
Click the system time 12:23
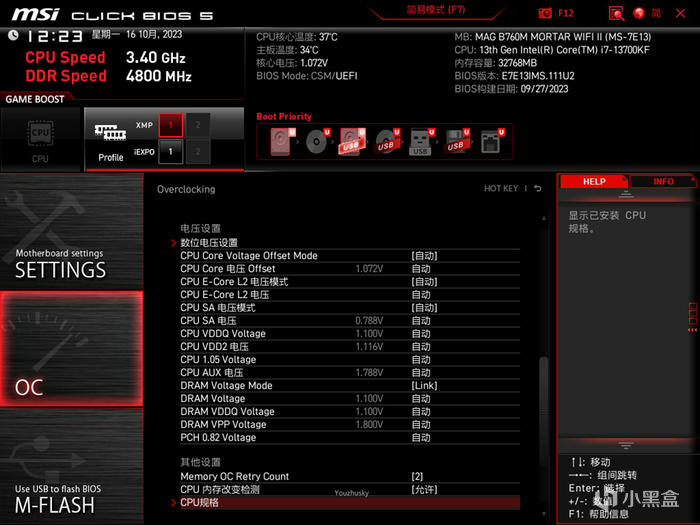55,36
